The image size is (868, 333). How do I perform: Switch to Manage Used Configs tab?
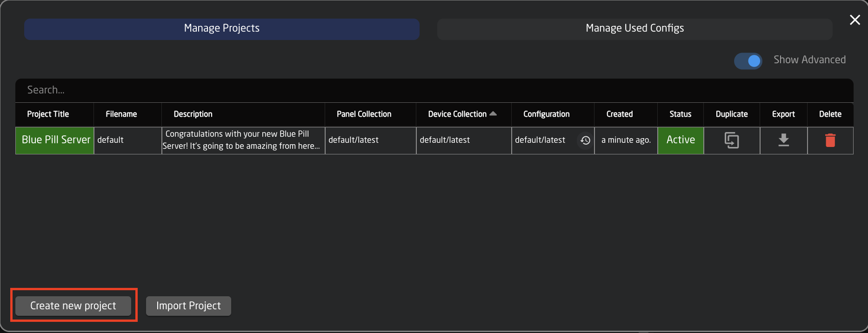coord(635,29)
